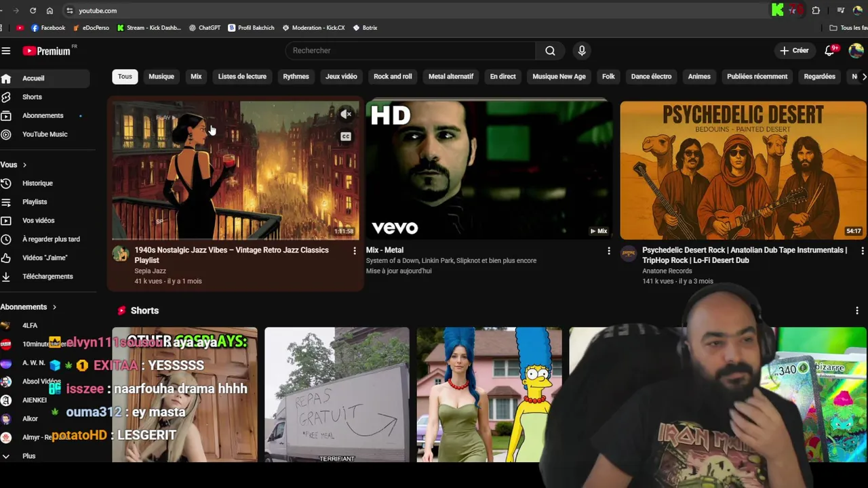Open the Shorts section options menu
Image resolution: width=868 pixels, height=488 pixels.
tap(857, 310)
